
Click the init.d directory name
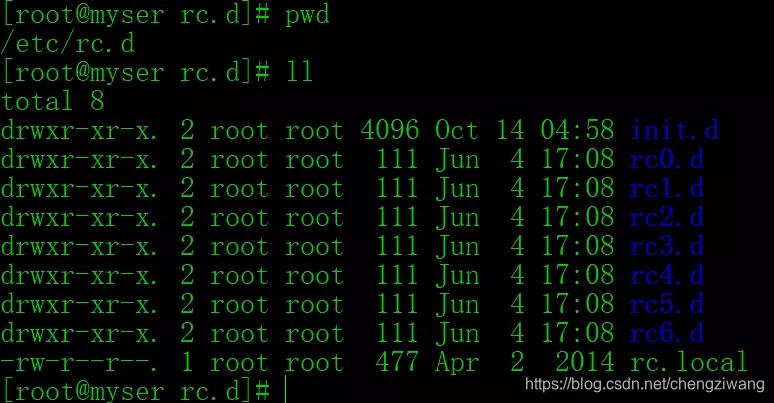tap(675, 130)
